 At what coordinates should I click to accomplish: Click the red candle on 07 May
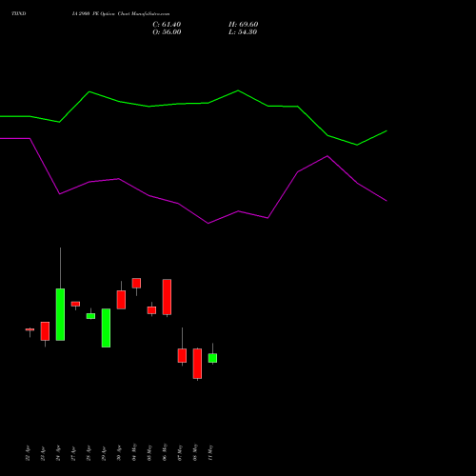pyautogui.click(x=182, y=355)
